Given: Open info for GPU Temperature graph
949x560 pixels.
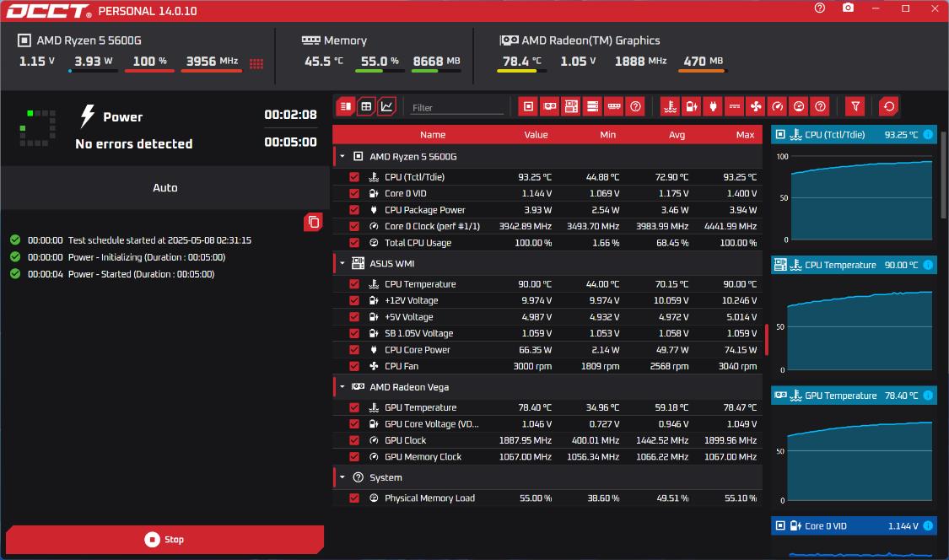Looking at the screenshot, I should point(928,396).
